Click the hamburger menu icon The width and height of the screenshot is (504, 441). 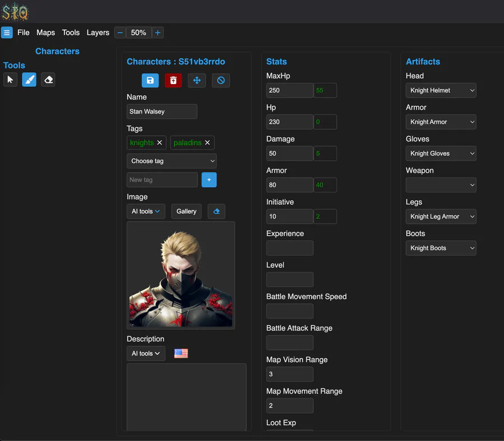point(7,32)
